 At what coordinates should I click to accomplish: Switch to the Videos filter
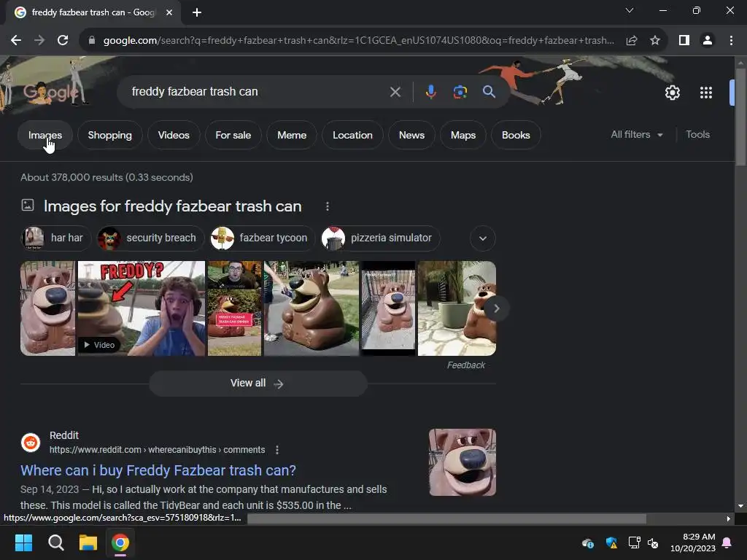click(174, 135)
